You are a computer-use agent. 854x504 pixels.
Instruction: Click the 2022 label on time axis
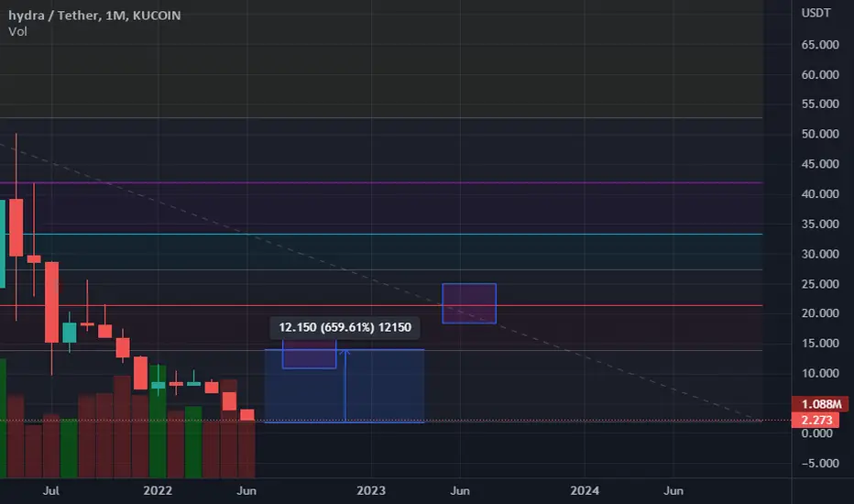pyautogui.click(x=158, y=491)
